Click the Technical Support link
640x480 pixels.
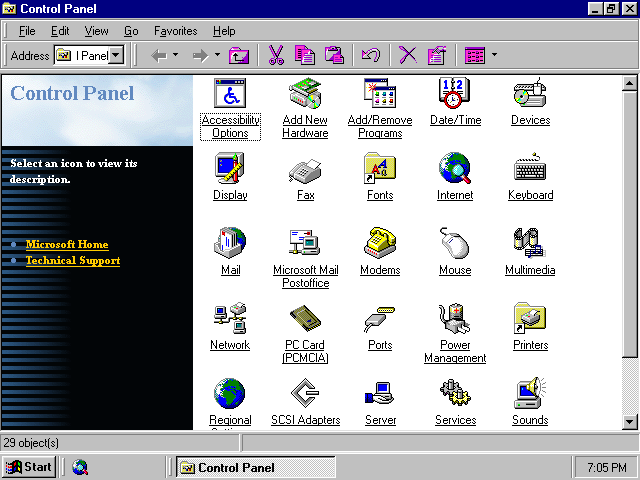point(73,260)
